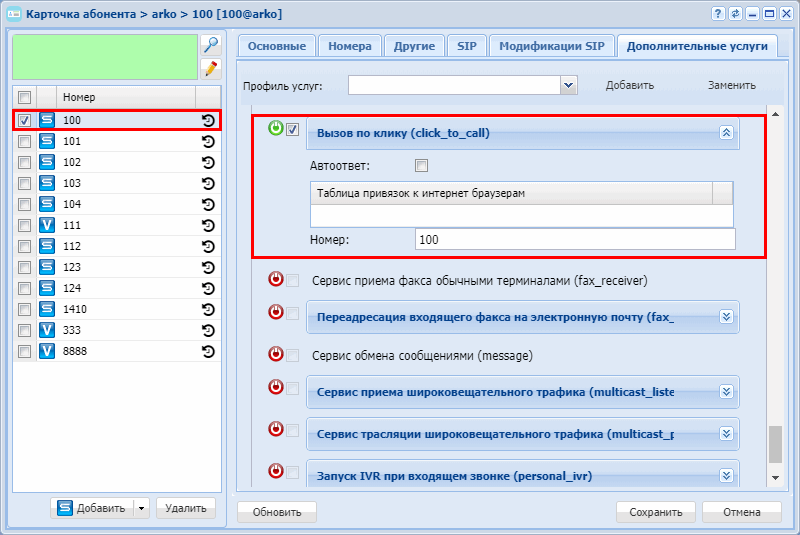The height and width of the screenshot is (535, 800).
Task: Click the scrollbar down arrow
Action: click(x=776, y=478)
